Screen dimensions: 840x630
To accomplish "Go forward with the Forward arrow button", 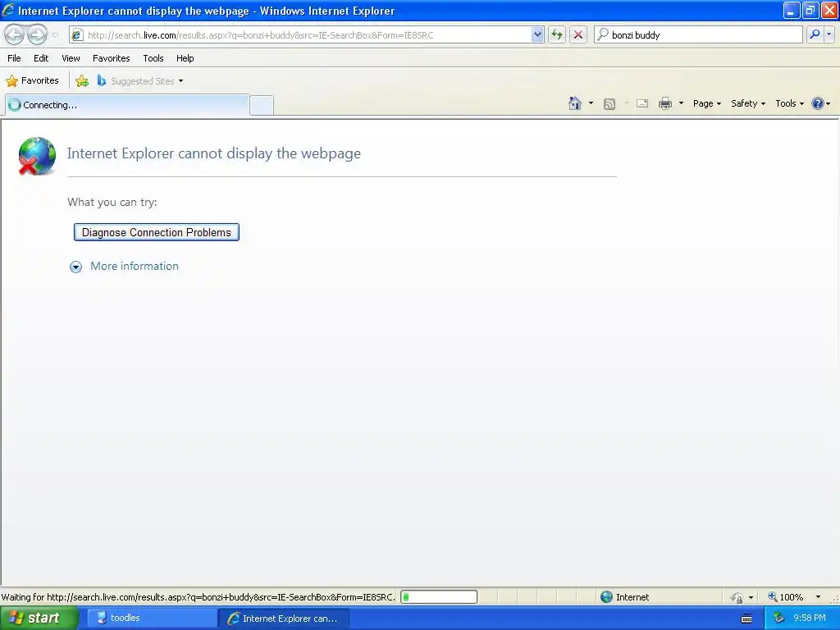I will pyautogui.click(x=37, y=34).
